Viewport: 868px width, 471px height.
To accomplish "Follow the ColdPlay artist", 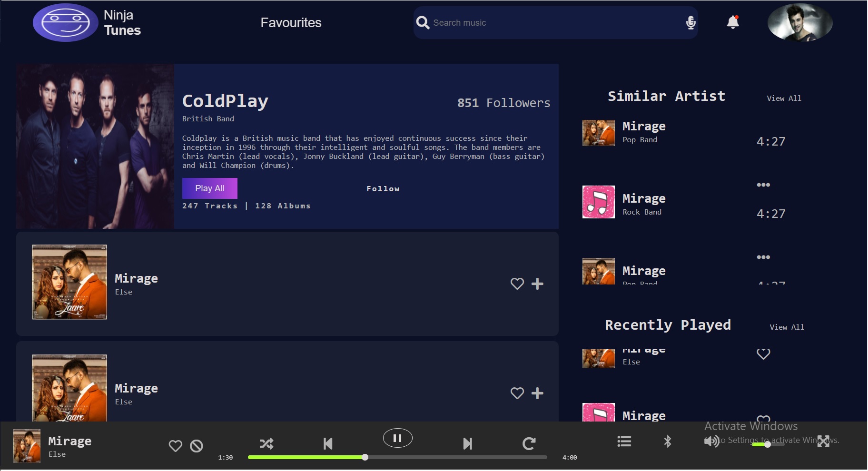I will [383, 188].
